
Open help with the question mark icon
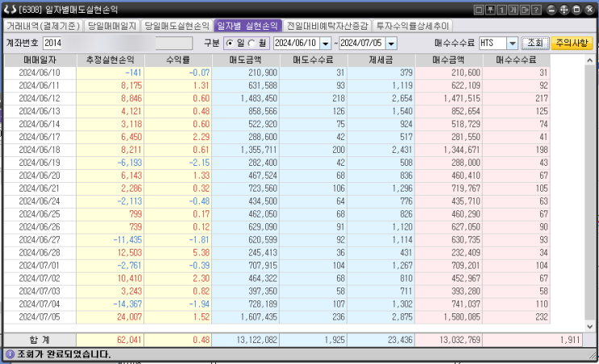(536, 10)
